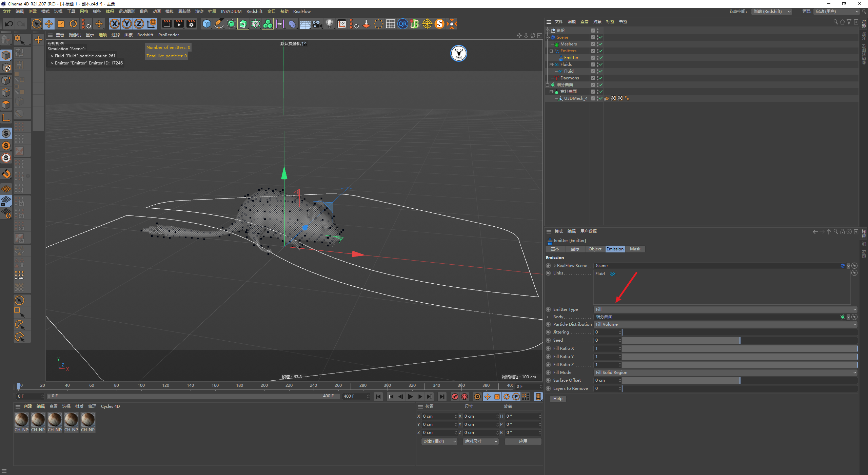Open the RealFlow menu
The image size is (868, 475).
click(302, 12)
